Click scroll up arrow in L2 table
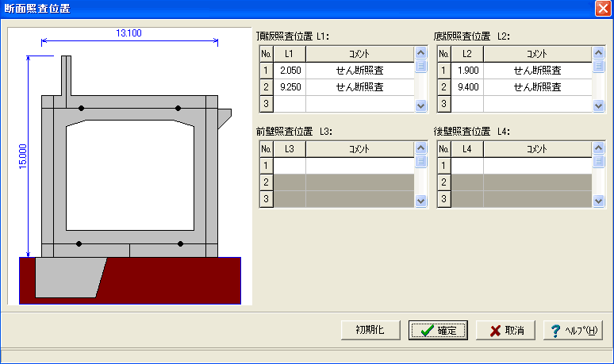614x364 pixels. tap(598, 52)
